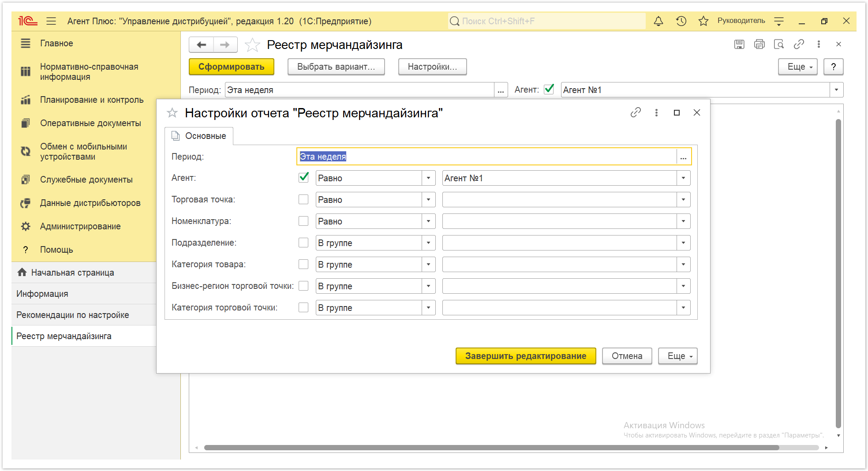The width and height of the screenshot is (868, 471).
Task: Click the Оперативные документы icon
Action: click(26, 123)
